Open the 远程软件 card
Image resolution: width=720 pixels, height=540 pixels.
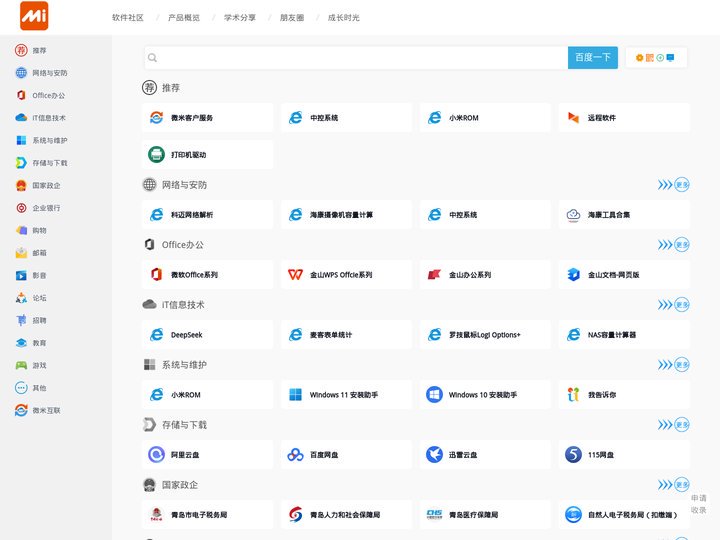[x=624, y=118]
